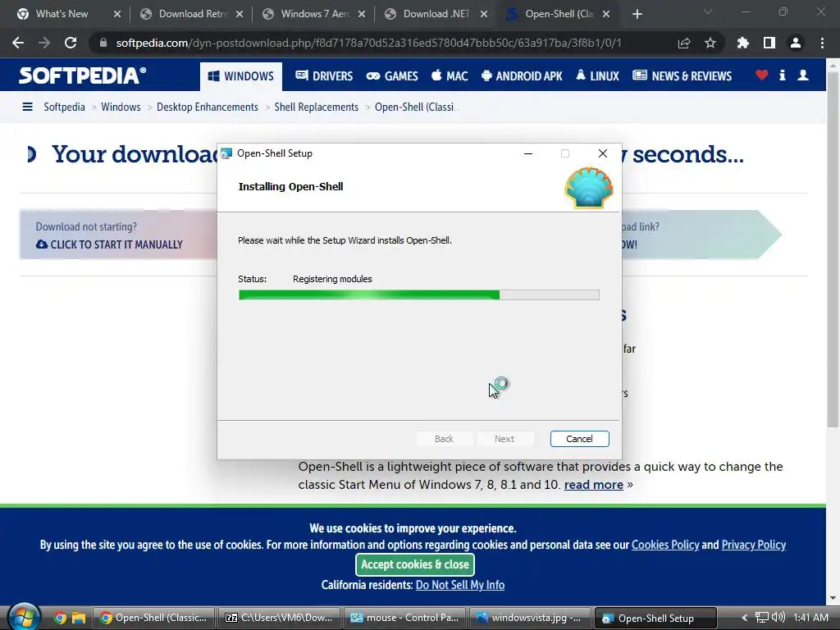Open Softpedia GAMES section
The width and height of the screenshot is (840, 630).
392,76
